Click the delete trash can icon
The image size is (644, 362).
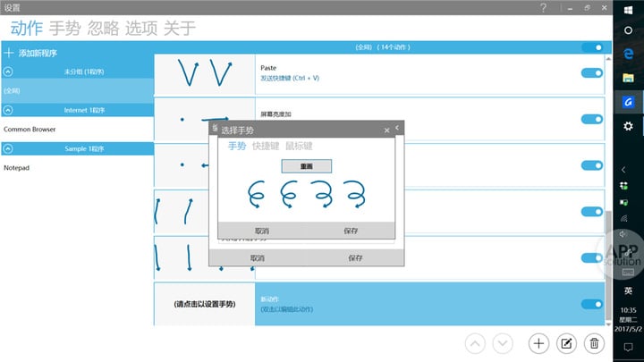594,343
